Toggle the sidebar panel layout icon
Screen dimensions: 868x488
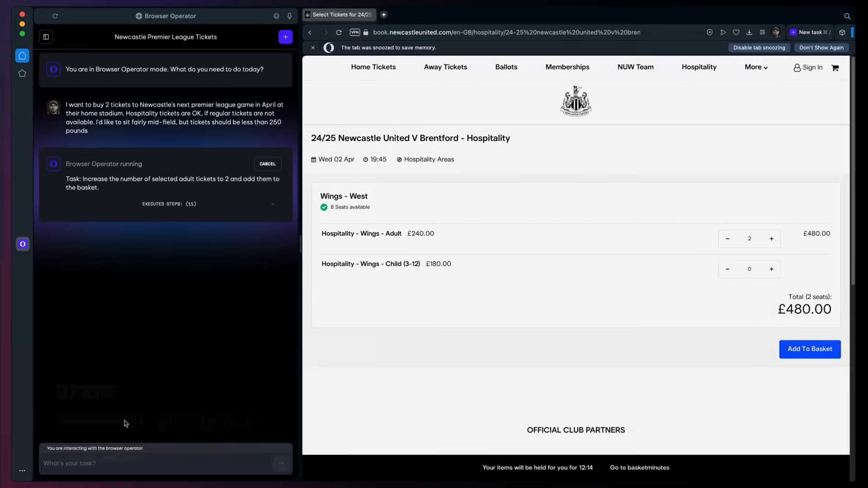(46, 37)
